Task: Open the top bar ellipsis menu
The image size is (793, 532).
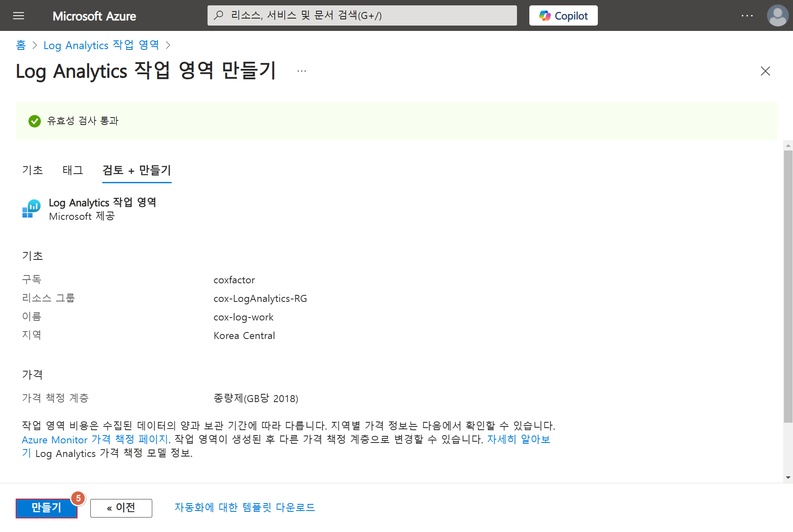Action: pyautogui.click(x=747, y=16)
